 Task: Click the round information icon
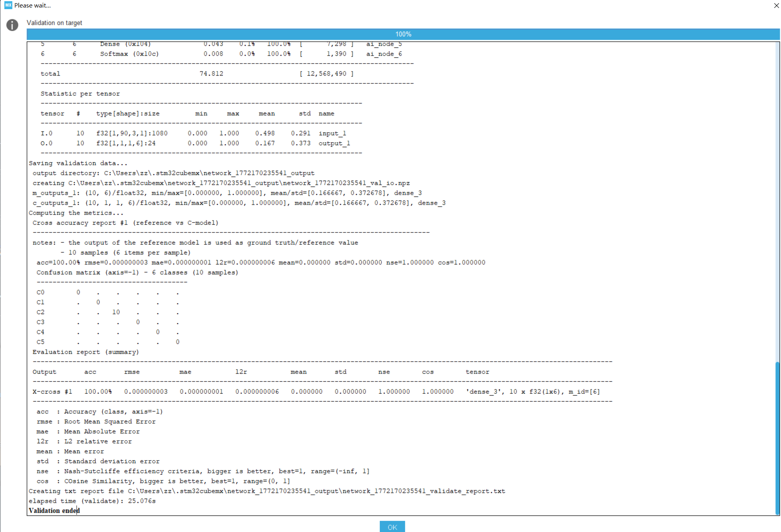(12, 25)
